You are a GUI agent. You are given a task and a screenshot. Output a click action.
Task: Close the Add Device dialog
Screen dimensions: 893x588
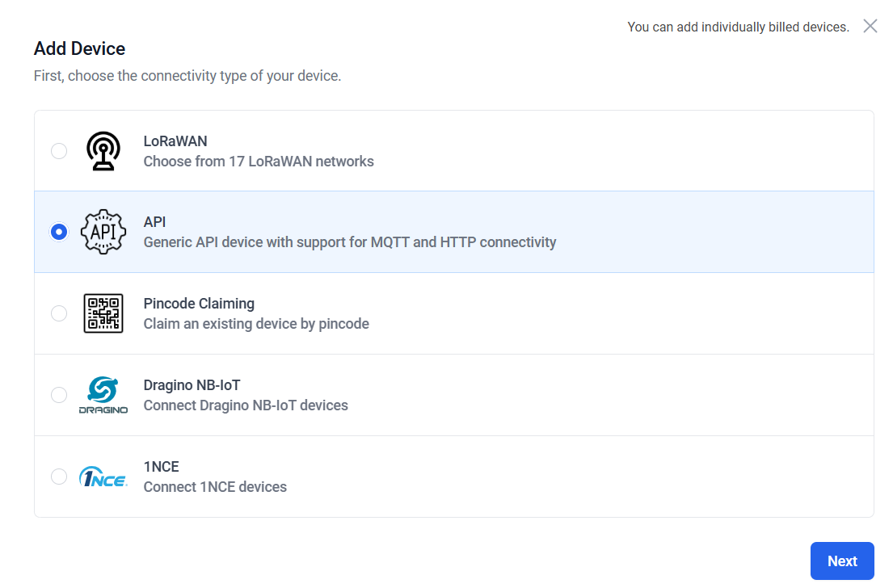[x=870, y=26]
